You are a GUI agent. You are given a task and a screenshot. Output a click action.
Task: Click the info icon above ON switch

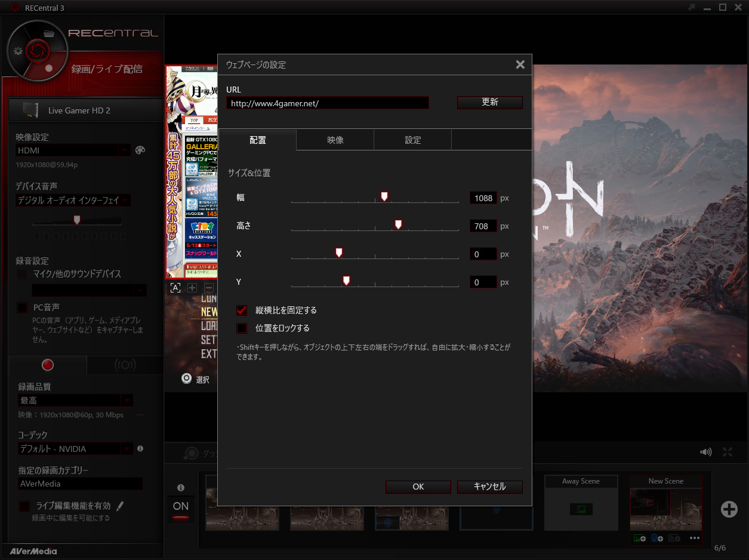coord(181,488)
